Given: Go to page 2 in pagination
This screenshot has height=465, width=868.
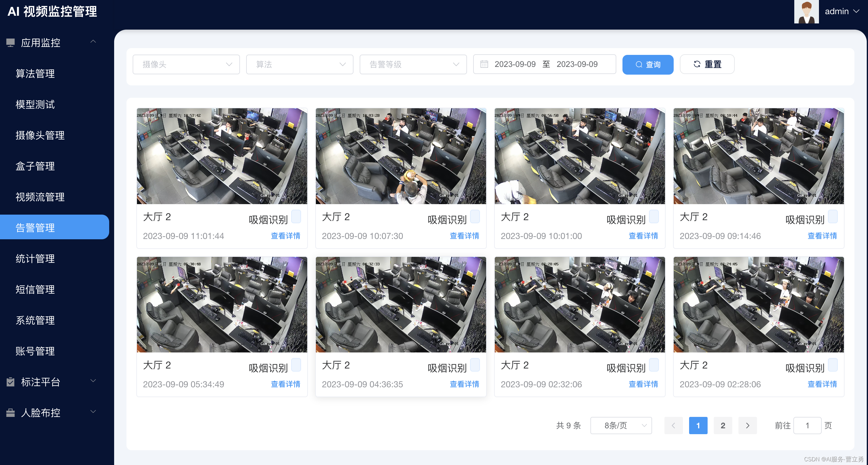Looking at the screenshot, I should tap(723, 425).
